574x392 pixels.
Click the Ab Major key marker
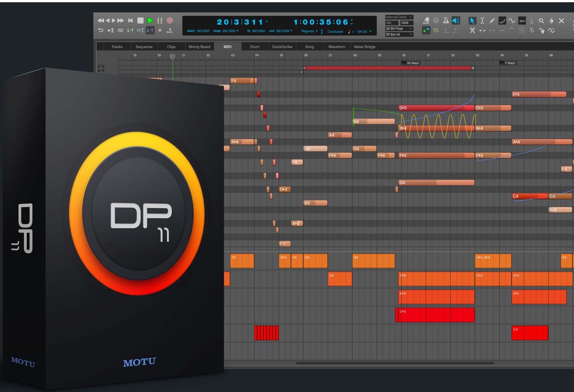pos(412,63)
